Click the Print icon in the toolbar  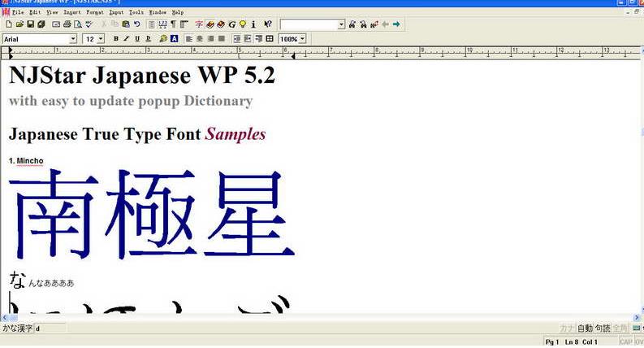(x=67, y=24)
